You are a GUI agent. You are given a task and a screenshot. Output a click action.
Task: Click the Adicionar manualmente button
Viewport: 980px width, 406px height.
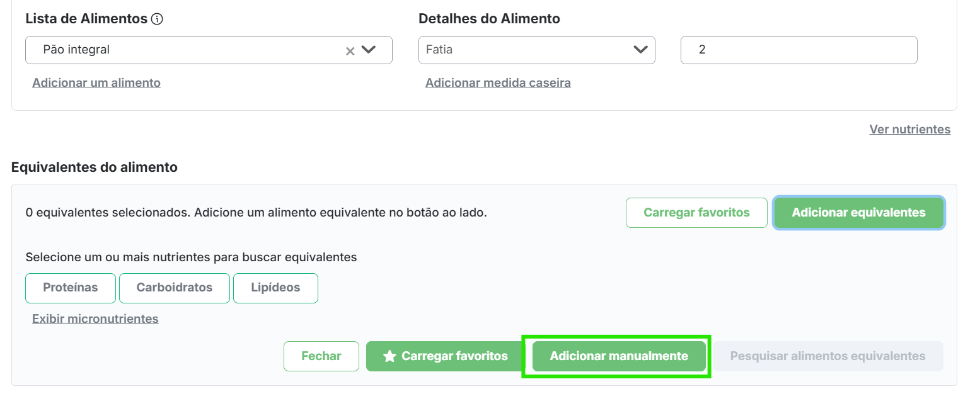point(619,356)
